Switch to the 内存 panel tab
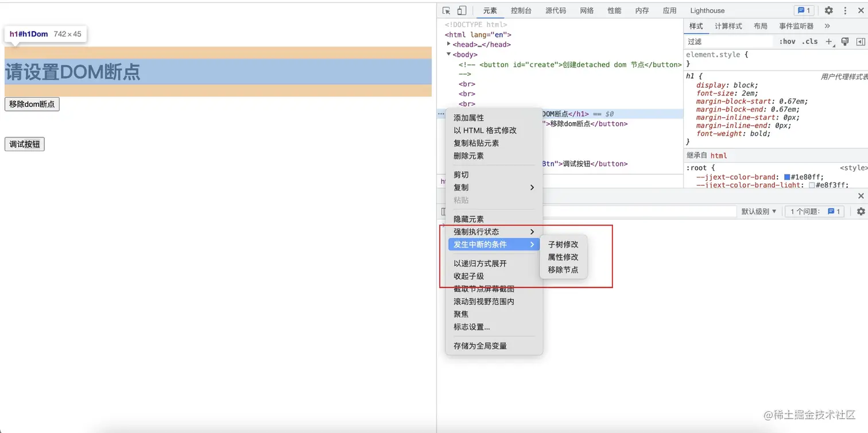This screenshot has width=868, height=433. click(x=642, y=10)
